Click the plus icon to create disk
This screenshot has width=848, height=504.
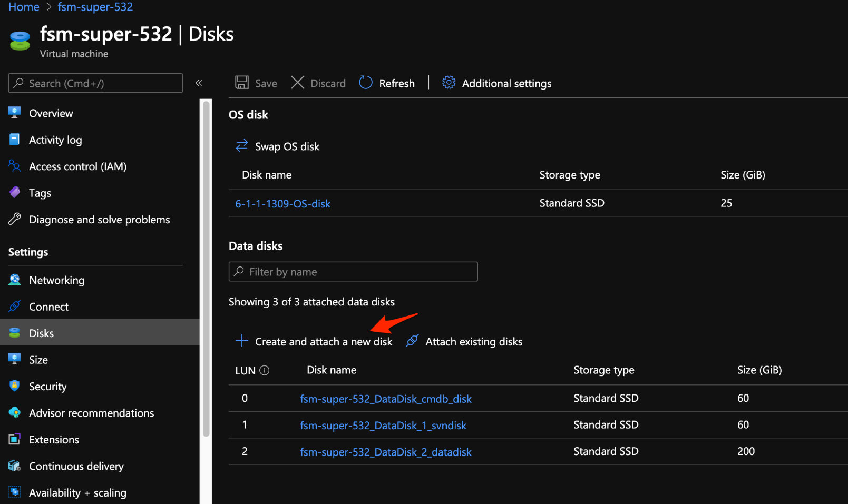[x=241, y=341]
